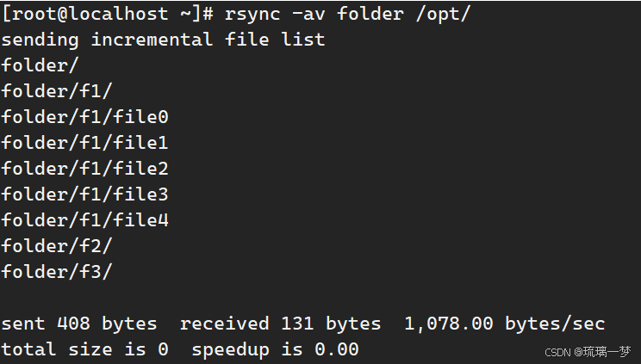Viewport: 641px width, 364px height.
Task: Click the folder/f2/ directory line
Action: (56, 246)
